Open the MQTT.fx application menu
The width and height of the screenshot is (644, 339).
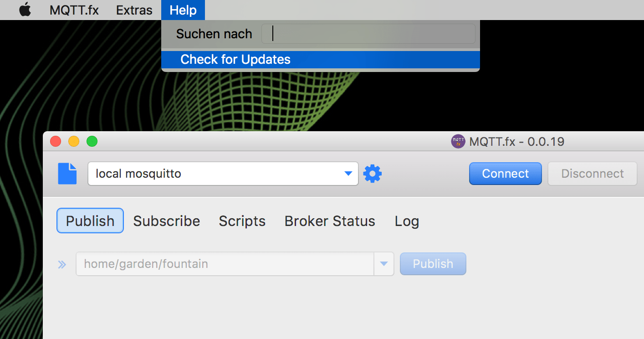coord(74,10)
